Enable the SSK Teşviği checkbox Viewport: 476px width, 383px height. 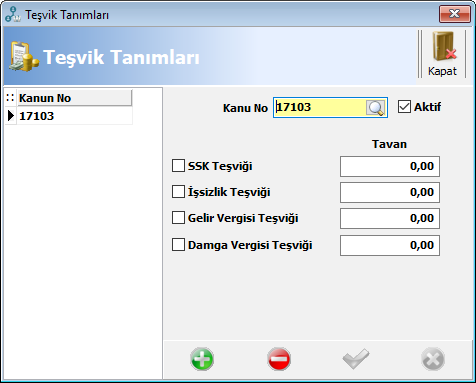(178, 166)
